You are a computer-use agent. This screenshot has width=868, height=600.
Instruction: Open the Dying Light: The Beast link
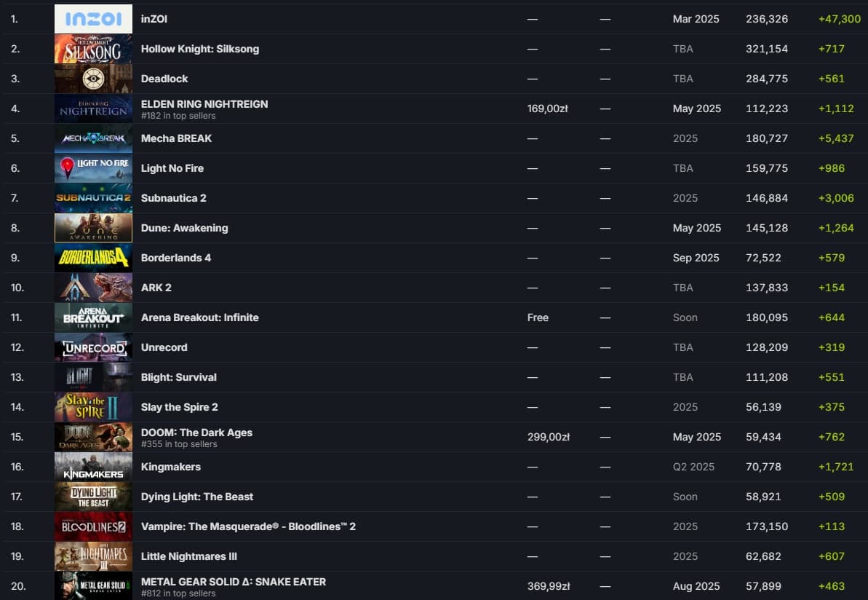point(197,497)
